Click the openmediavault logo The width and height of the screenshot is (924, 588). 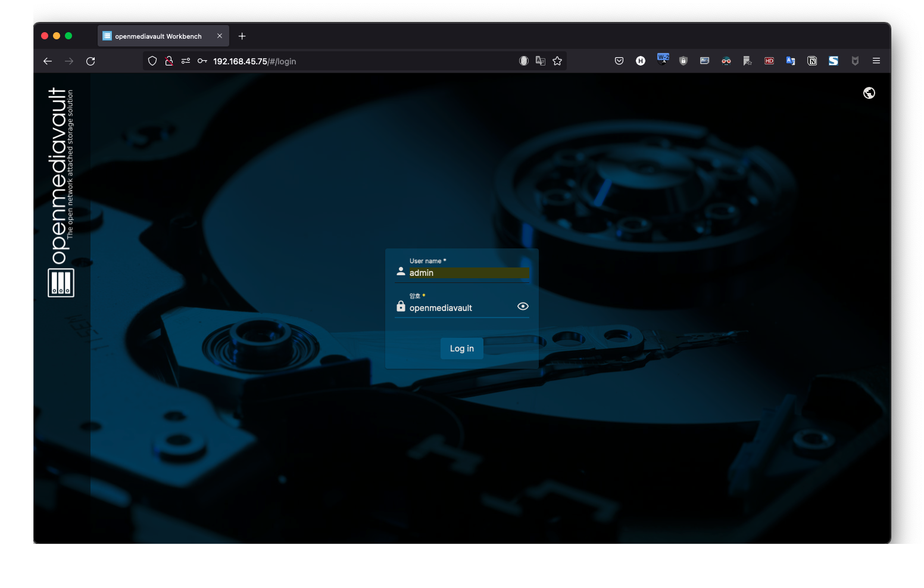(x=61, y=192)
